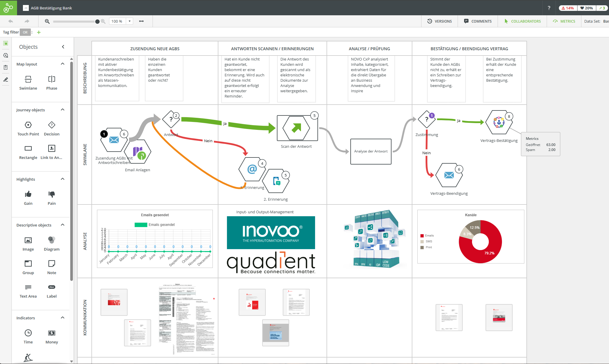Insert an Image descriptive object
Viewport: 609px width, 364px height.
pyautogui.click(x=28, y=241)
